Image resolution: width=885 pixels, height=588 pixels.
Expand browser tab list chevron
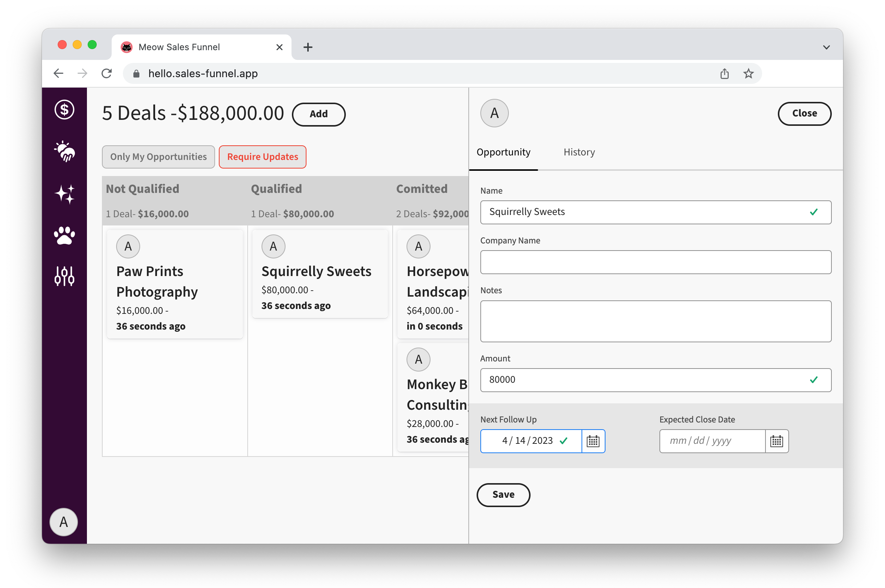(x=826, y=47)
